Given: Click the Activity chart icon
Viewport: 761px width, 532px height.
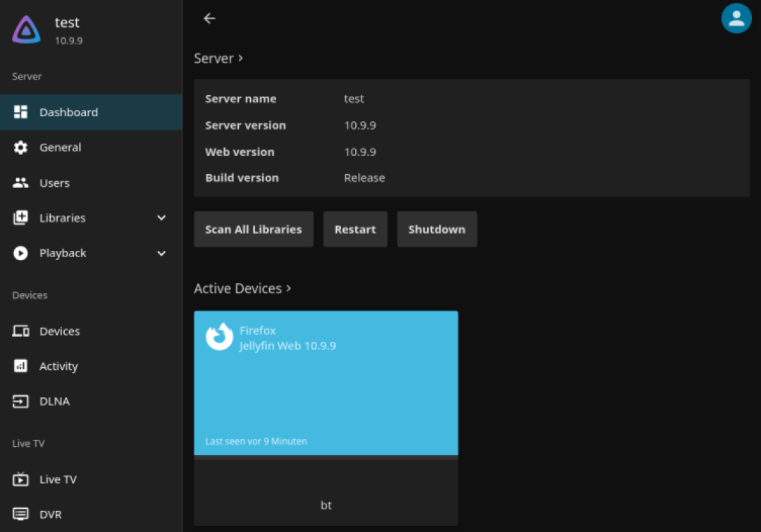Looking at the screenshot, I should [20, 366].
